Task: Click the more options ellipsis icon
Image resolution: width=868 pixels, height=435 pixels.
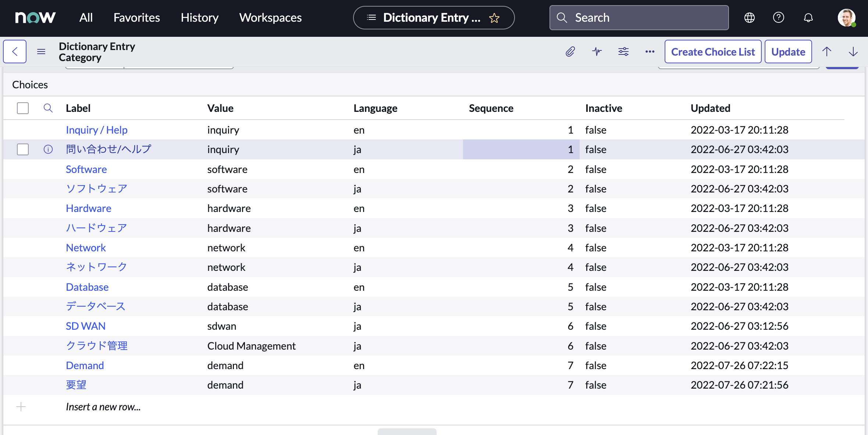Action: click(650, 52)
